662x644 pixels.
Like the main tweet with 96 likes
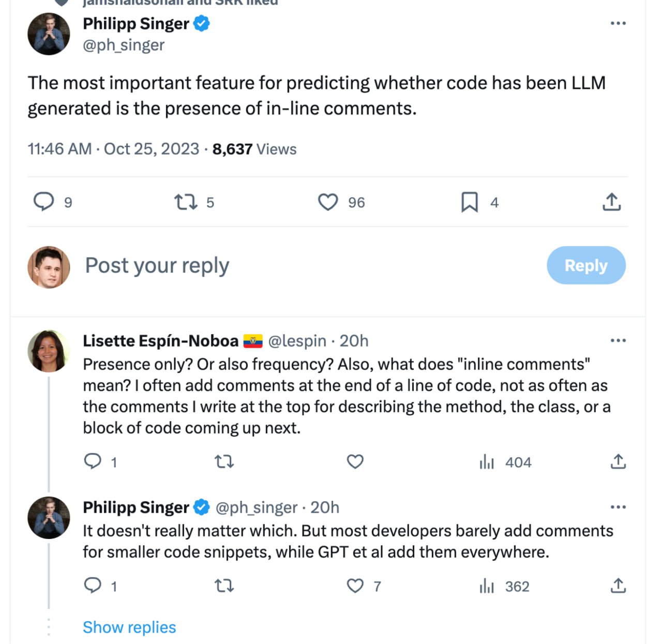[x=328, y=202]
